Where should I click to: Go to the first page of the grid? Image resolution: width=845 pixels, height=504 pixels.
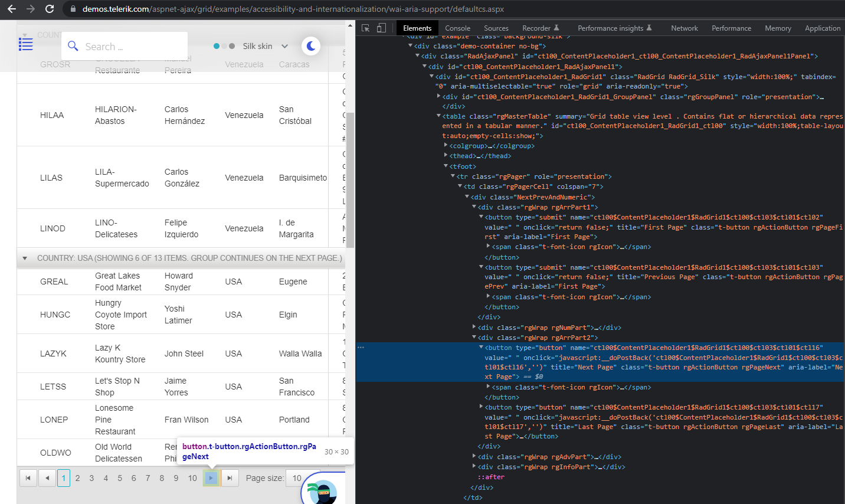[28, 478]
